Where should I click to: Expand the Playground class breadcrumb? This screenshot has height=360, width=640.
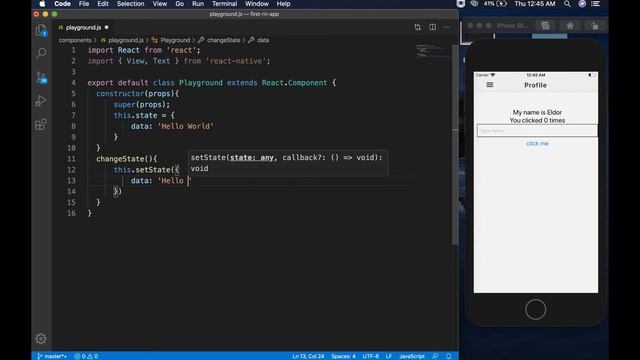[x=175, y=40]
